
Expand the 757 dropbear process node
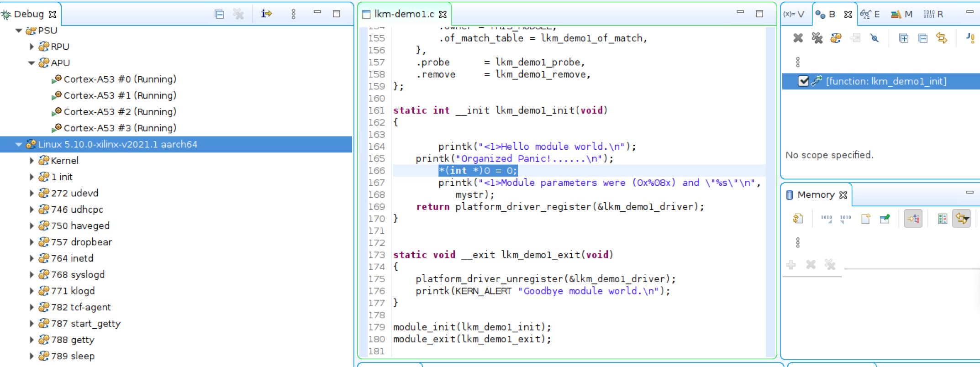click(32, 242)
